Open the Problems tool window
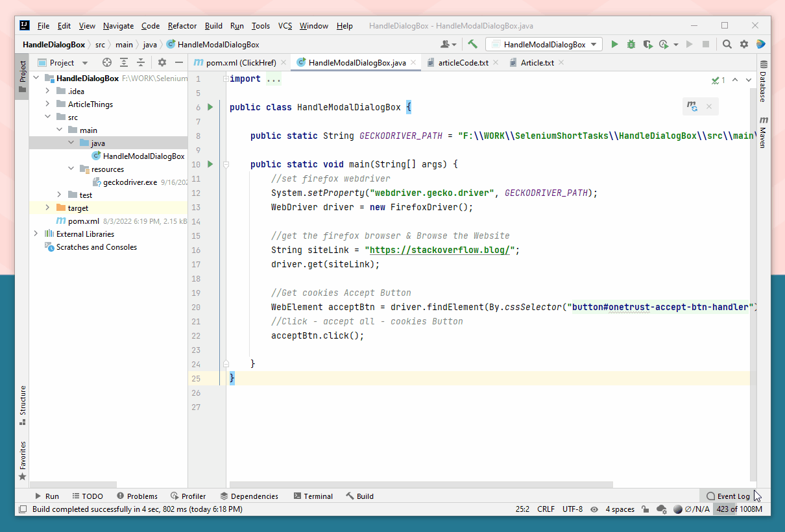The image size is (785, 532). [x=137, y=496]
